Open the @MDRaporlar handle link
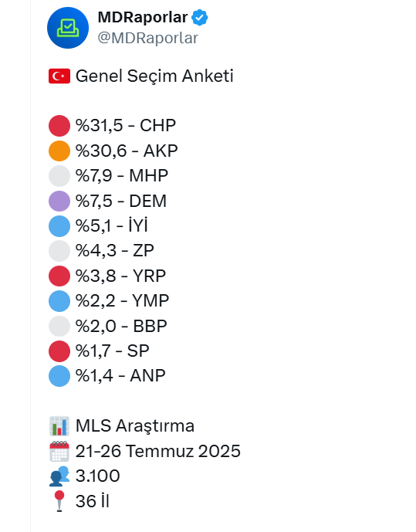This screenshot has height=532, width=416. click(148, 38)
